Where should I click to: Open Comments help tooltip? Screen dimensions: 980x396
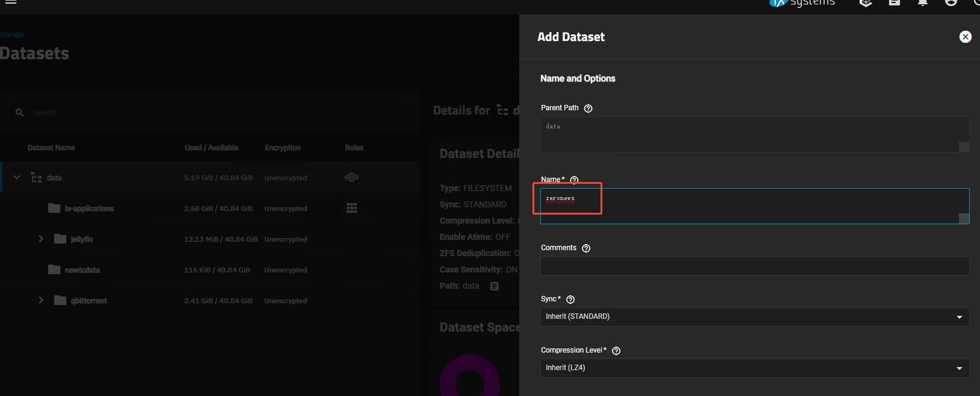(x=586, y=248)
